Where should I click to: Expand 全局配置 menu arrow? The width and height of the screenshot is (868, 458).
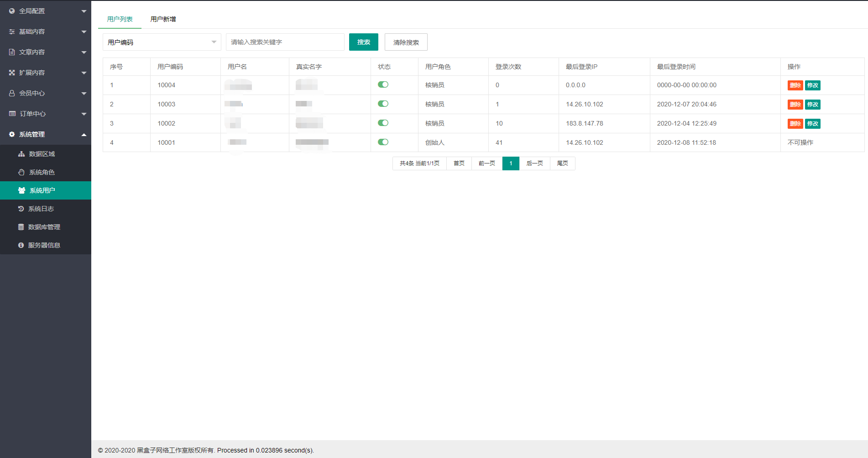(x=84, y=11)
